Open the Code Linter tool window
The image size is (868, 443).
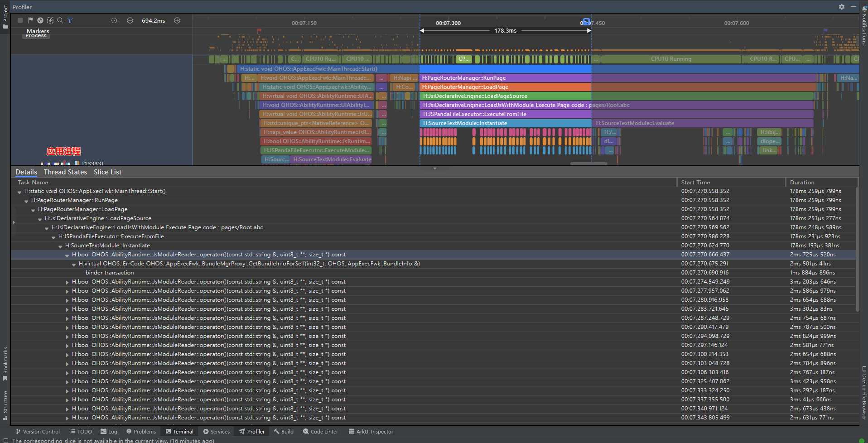tap(320, 432)
